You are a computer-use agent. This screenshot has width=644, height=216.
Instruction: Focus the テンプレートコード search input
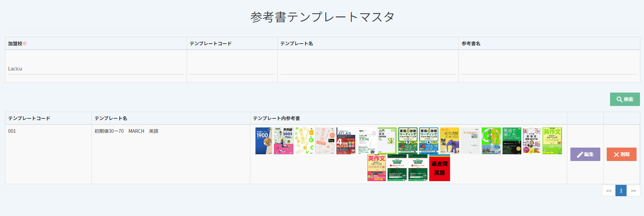(232, 69)
